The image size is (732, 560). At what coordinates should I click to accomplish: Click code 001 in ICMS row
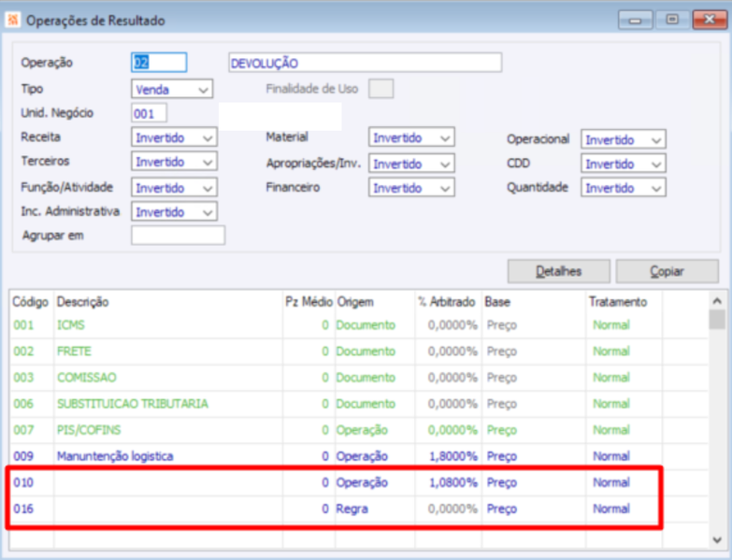(x=23, y=325)
